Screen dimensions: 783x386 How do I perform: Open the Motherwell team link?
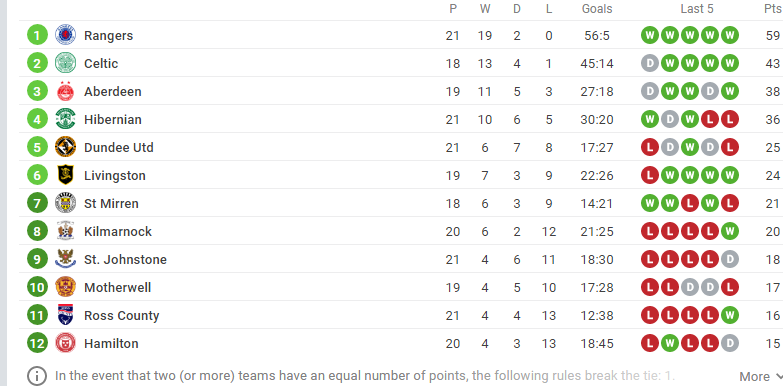point(117,287)
